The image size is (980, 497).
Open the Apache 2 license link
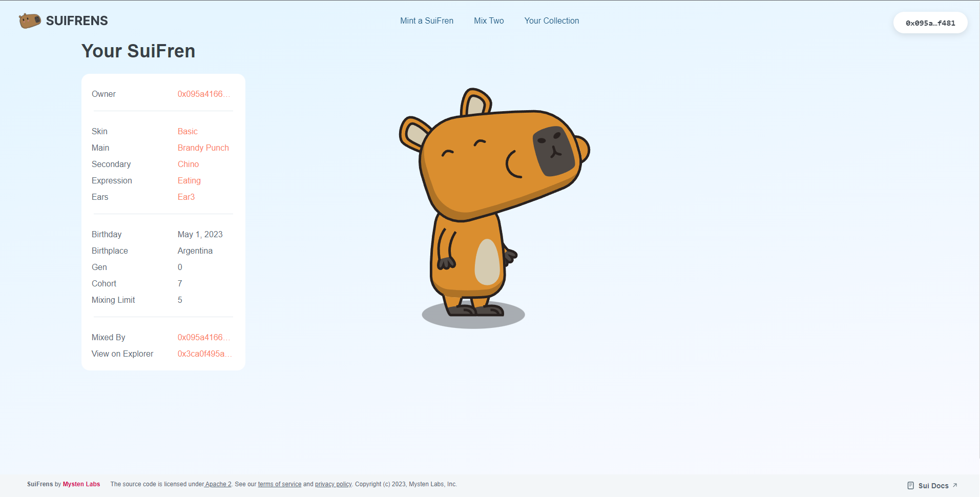(218, 484)
